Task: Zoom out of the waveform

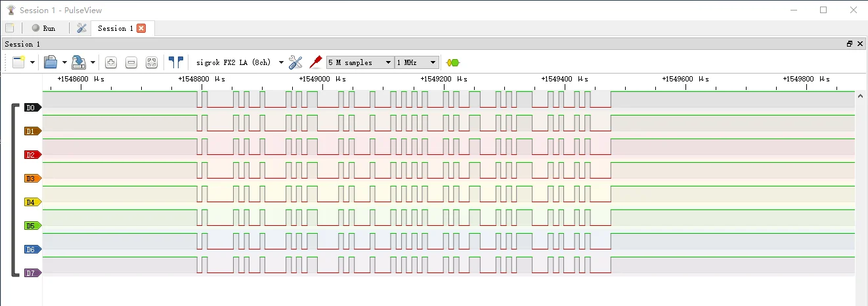Action: [x=131, y=62]
